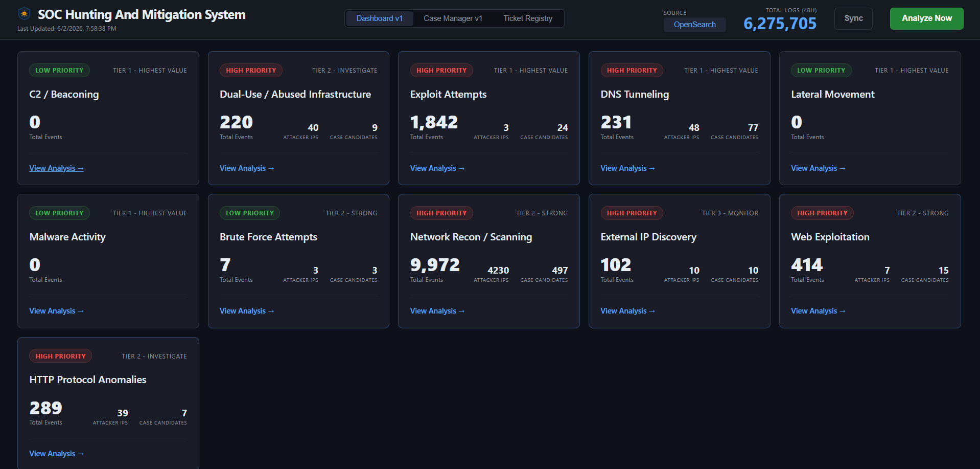Screen dimensions: 980x469
Task: Run Analyze Now
Action: click(x=926, y=18)
